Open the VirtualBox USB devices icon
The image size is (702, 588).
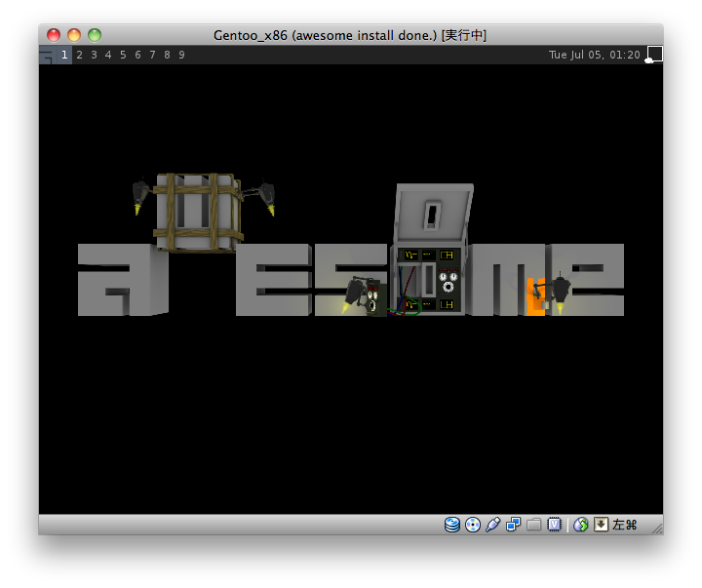493,525
